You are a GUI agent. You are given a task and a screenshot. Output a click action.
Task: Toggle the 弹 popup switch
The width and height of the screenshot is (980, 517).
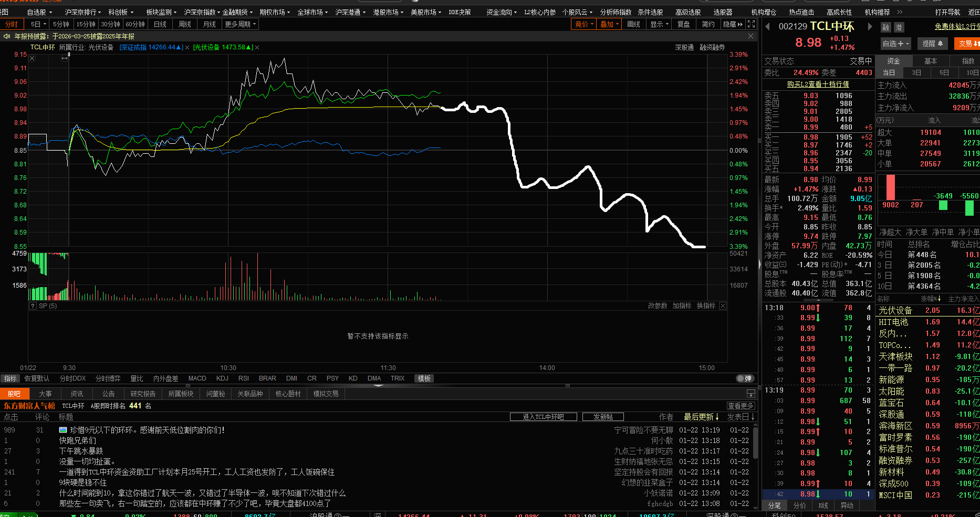[744, 378]
